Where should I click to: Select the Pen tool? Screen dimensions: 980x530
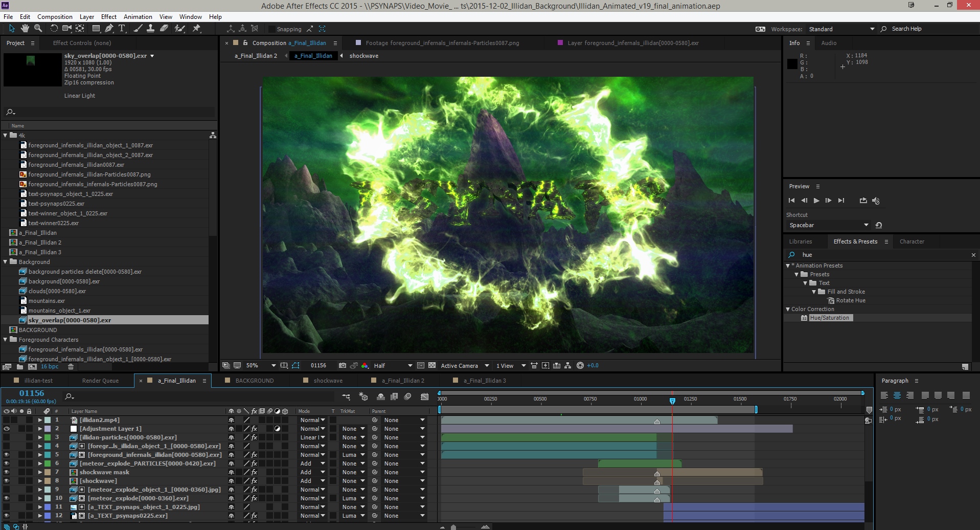(109, 29)
